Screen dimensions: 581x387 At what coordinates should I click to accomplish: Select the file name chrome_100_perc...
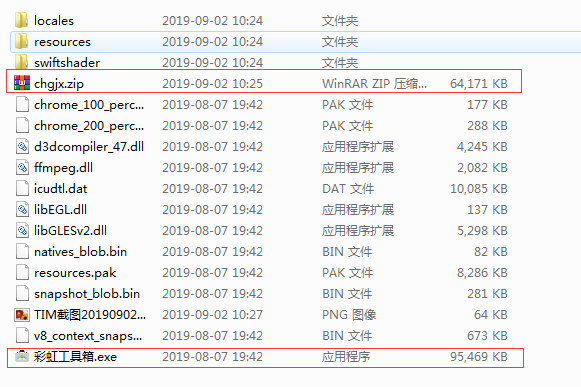tap(89, 105)
